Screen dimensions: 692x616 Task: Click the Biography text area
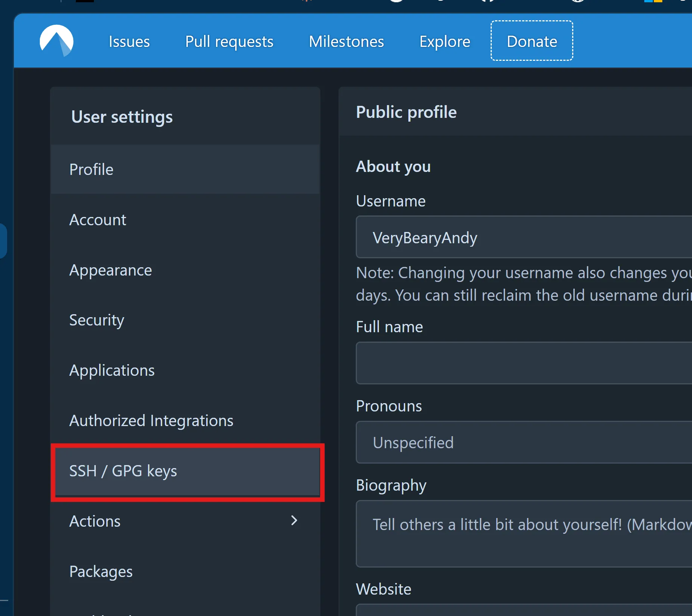point(524,534)
